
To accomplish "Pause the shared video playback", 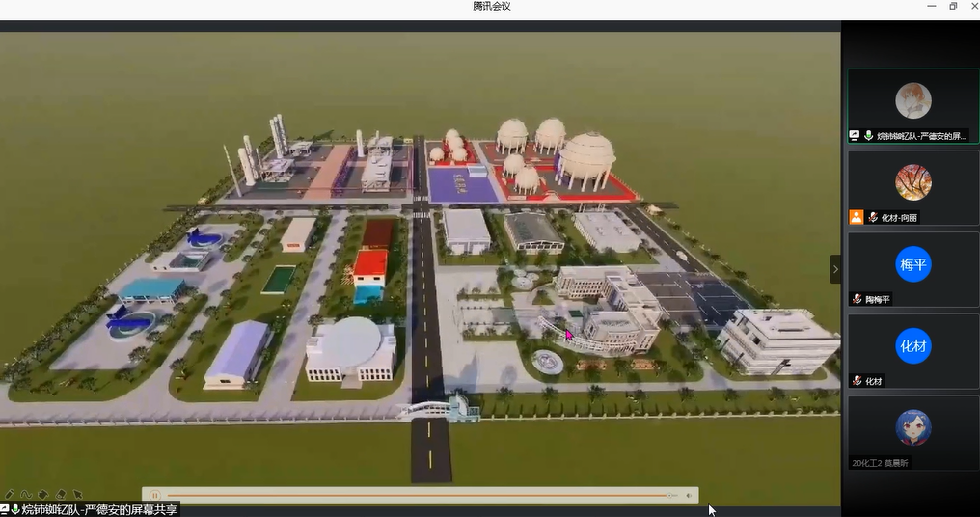I will click(x=154, y=495).
